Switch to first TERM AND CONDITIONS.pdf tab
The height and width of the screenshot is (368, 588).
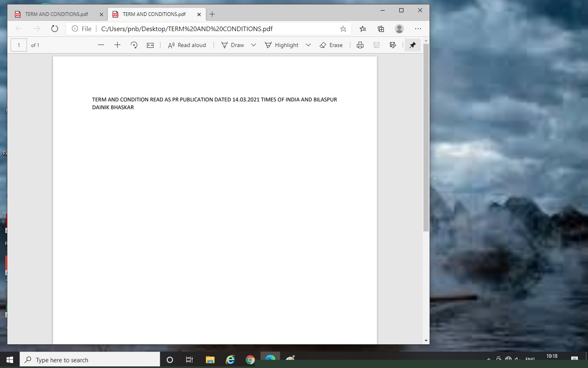click(x=57, y=14)
